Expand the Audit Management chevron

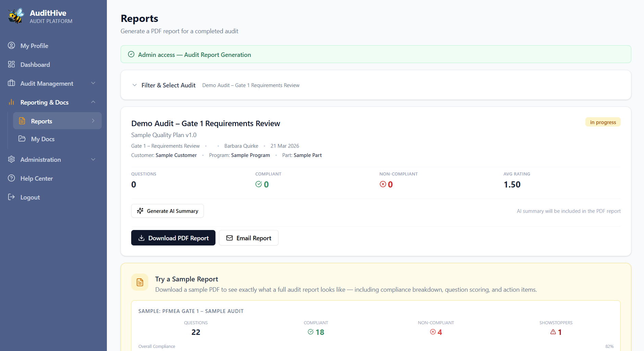click(93, 83)
